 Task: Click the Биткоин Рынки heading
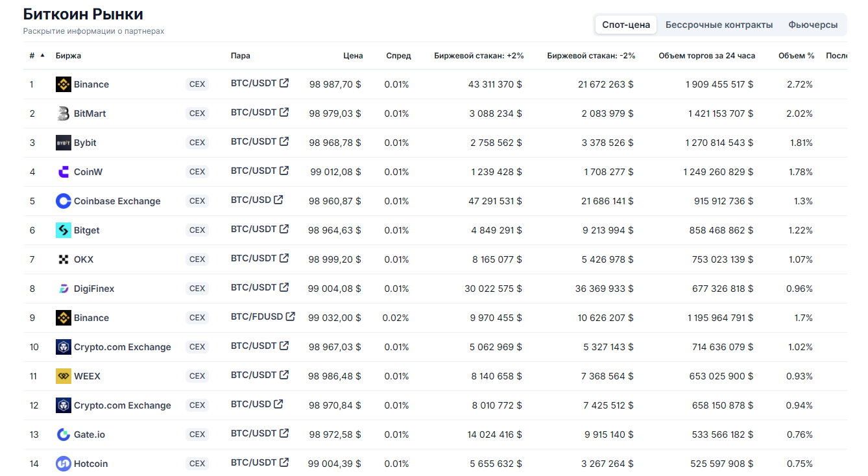(x=83, y=14)
